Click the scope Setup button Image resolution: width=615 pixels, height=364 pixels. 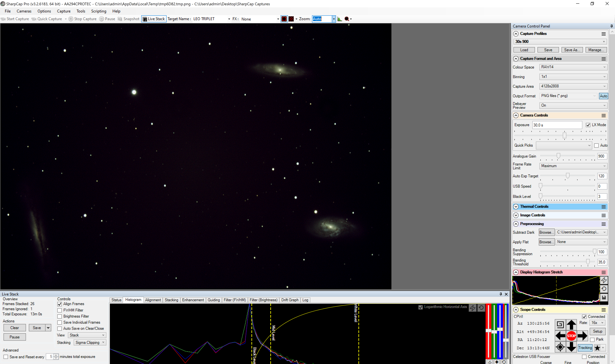[598, 331]
